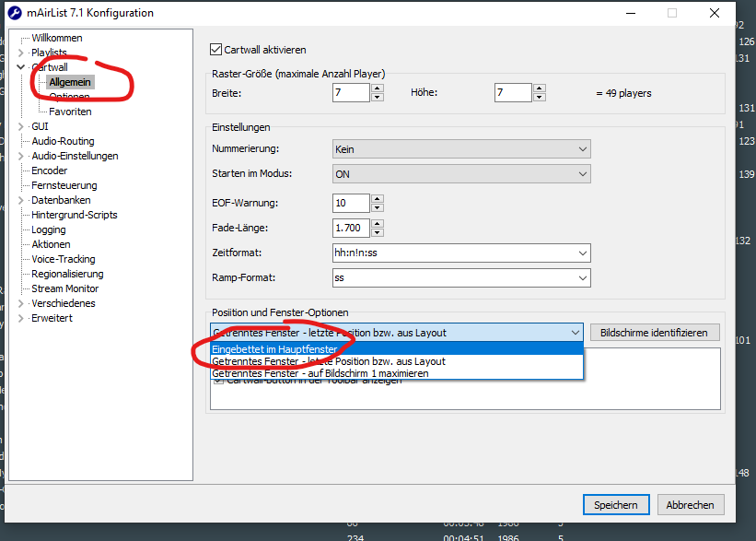Select Willkommen in the tree
Viewport: 756px width, 541px height.
point(57,38)
